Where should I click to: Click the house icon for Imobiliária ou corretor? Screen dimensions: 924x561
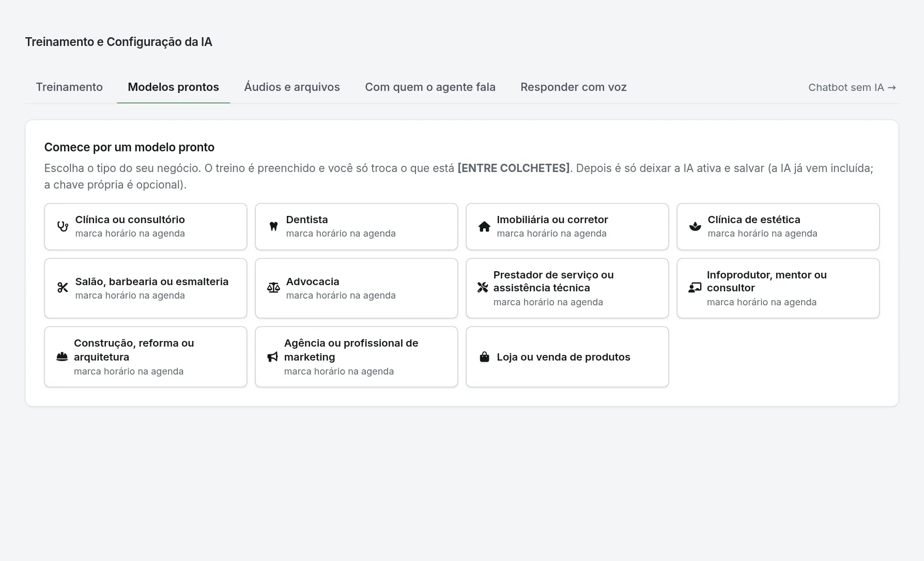coord(484,226)
